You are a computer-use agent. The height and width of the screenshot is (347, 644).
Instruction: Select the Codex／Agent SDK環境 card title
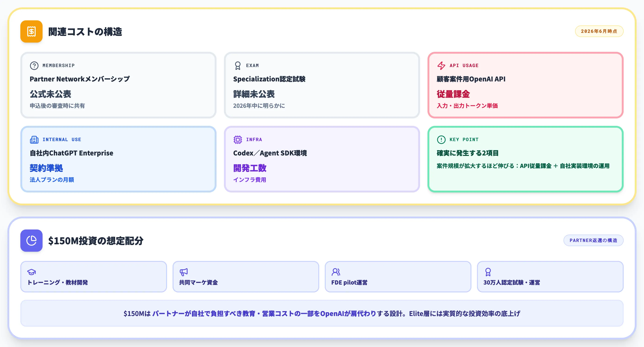coord(270,153)
